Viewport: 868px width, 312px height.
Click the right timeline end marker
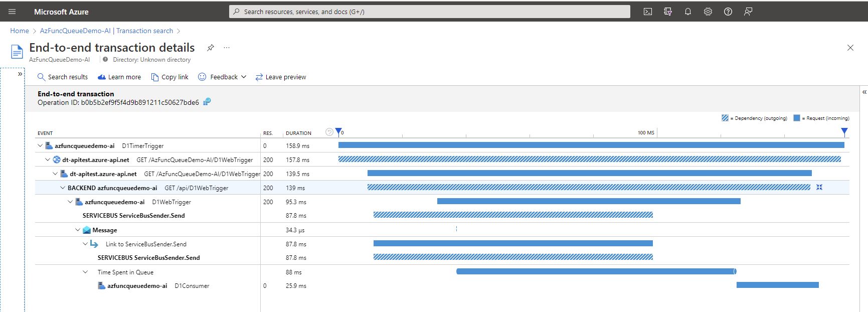[x=844, y=132]
